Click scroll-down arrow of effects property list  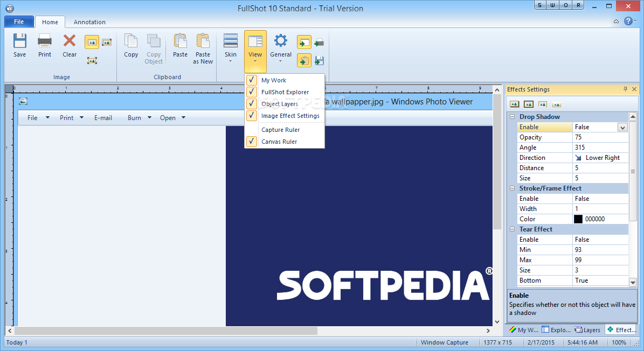pos(633,282)
